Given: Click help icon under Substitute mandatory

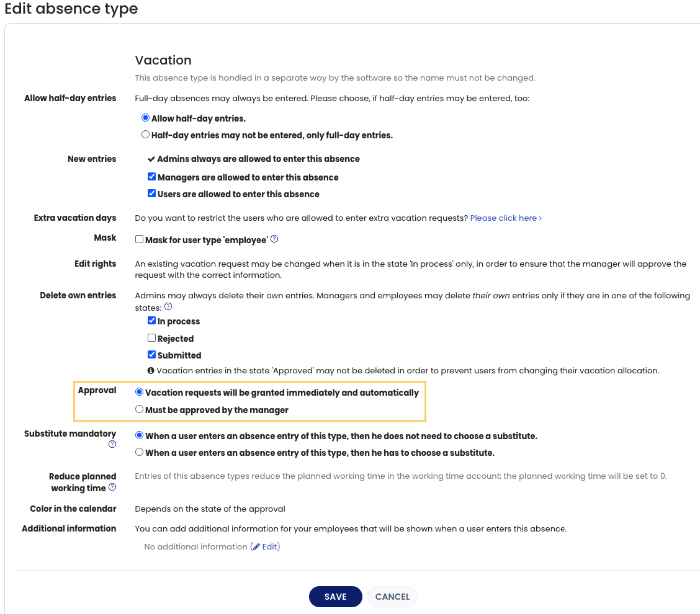Looking at the screenshot, I should [x=112, y=444].
